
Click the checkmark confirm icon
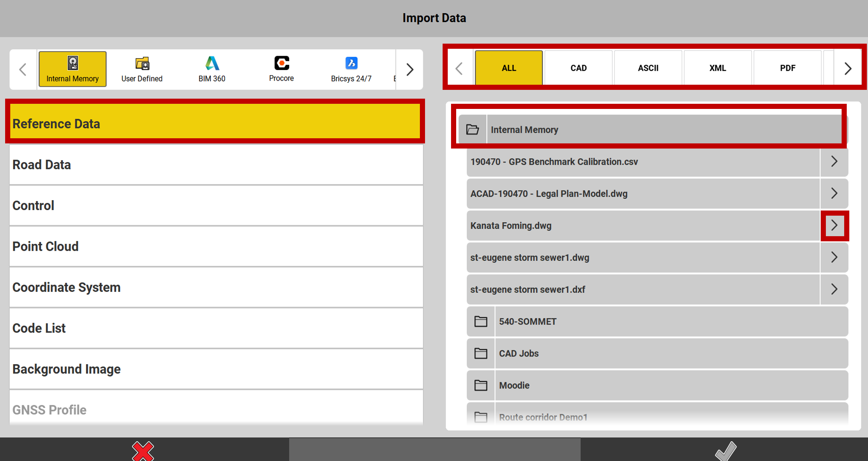click(725, 451)
